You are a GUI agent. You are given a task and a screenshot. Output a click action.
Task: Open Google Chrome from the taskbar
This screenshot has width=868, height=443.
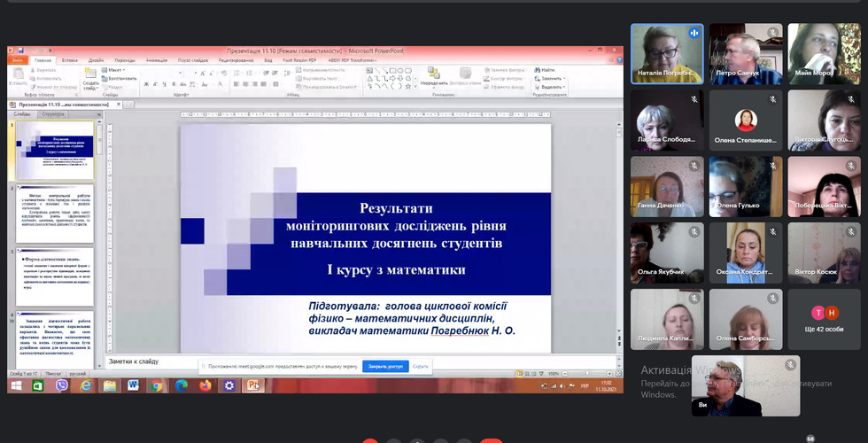[x=157, y=385]
